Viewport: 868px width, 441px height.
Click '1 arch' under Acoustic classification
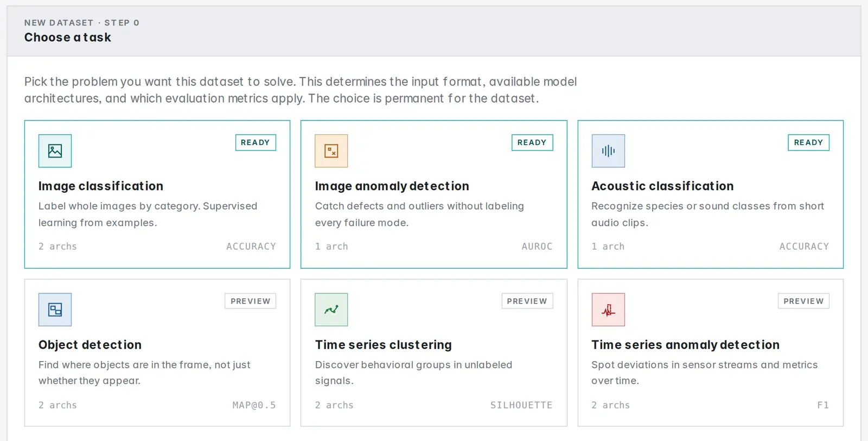point(608,247)
